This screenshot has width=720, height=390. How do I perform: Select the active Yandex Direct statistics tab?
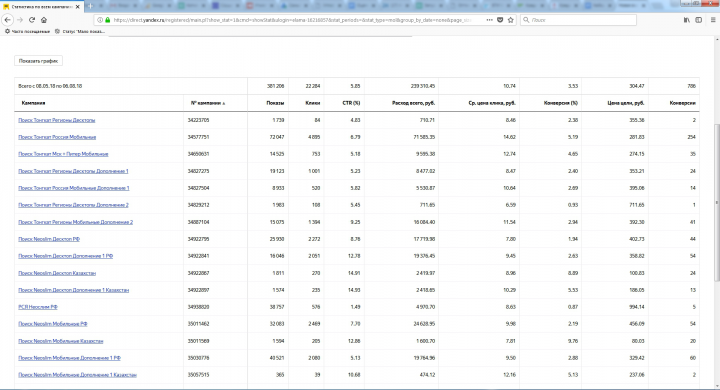pyautogui.click(x=42, y=6)
